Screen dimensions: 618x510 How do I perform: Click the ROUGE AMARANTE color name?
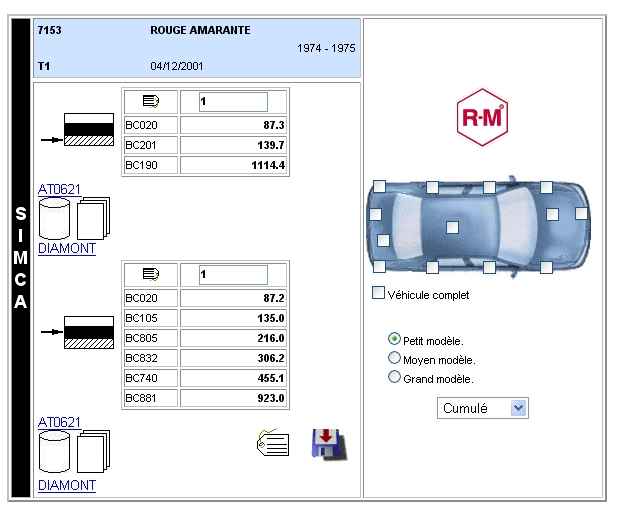click(200, 30)
